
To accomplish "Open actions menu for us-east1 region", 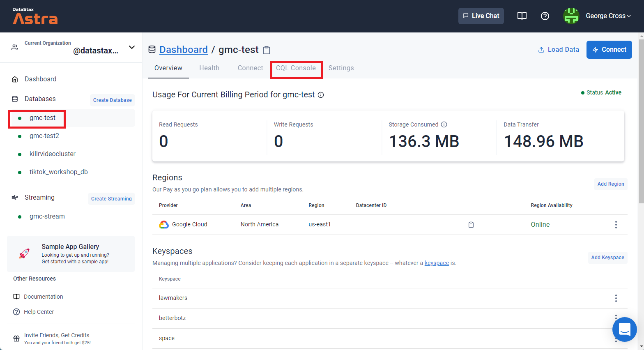I will 616,225.
